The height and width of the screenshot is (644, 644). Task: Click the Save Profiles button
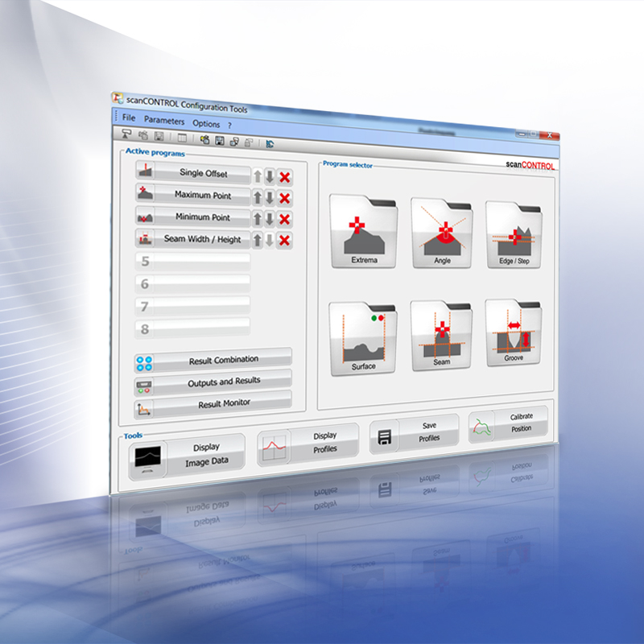point(414,434)
